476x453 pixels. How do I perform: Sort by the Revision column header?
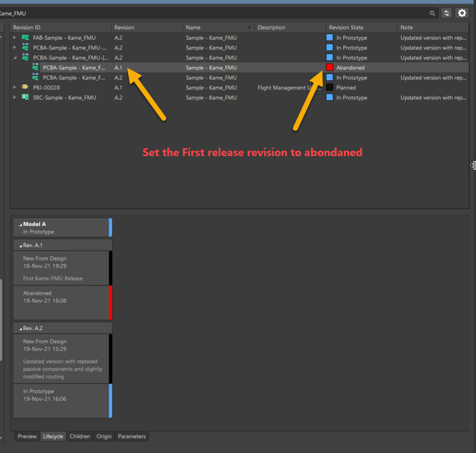pos(147,27)
